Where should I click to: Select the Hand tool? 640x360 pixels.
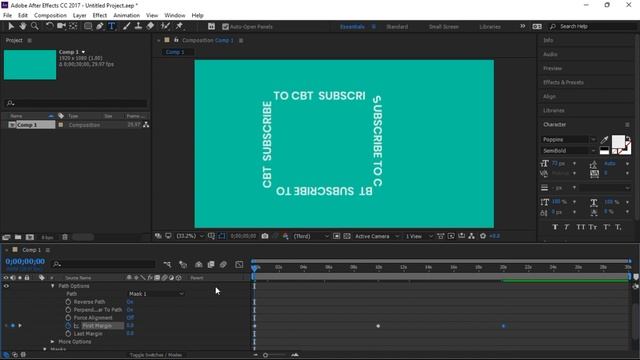pyautogui.click(x=23, y=26)
